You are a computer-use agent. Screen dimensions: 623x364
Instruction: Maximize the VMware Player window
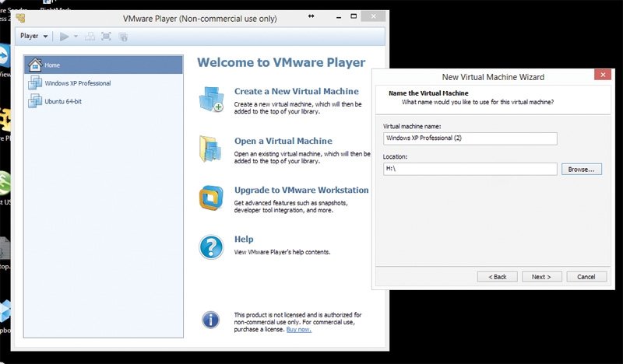coord(354,16)
